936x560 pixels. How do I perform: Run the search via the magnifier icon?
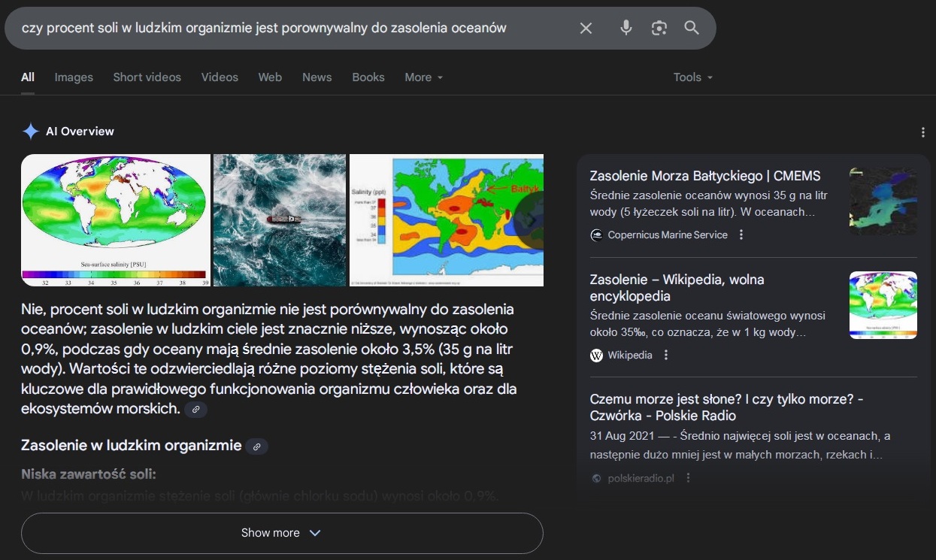coord(691,28)
